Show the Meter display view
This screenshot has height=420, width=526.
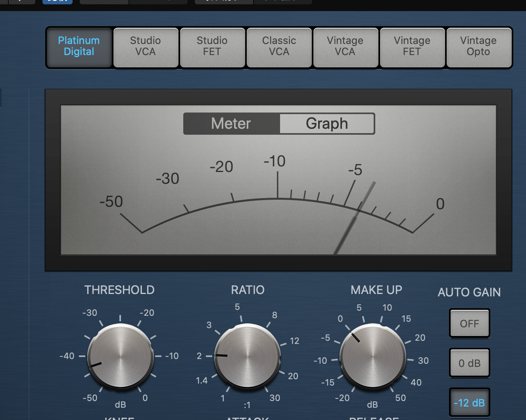pos(232,124)
